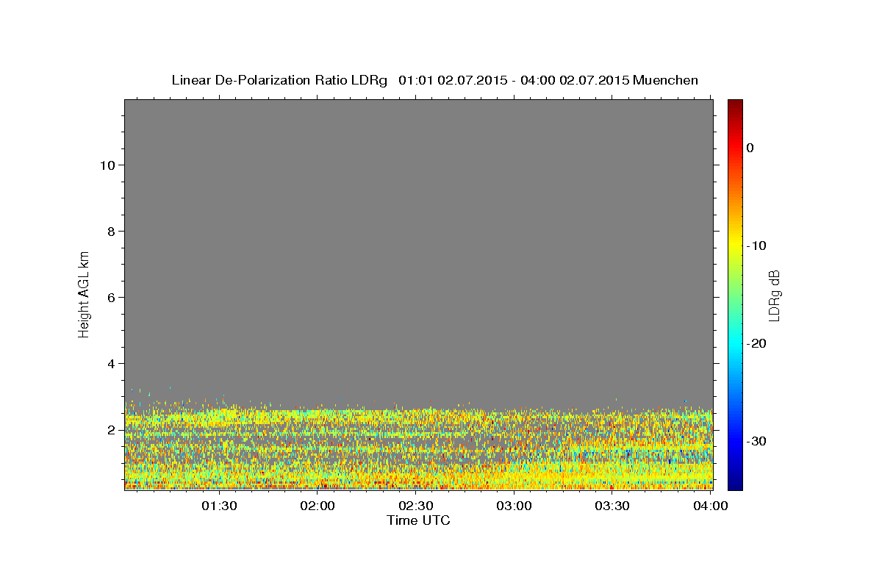Click the height tick label 8

click(111, 231)
